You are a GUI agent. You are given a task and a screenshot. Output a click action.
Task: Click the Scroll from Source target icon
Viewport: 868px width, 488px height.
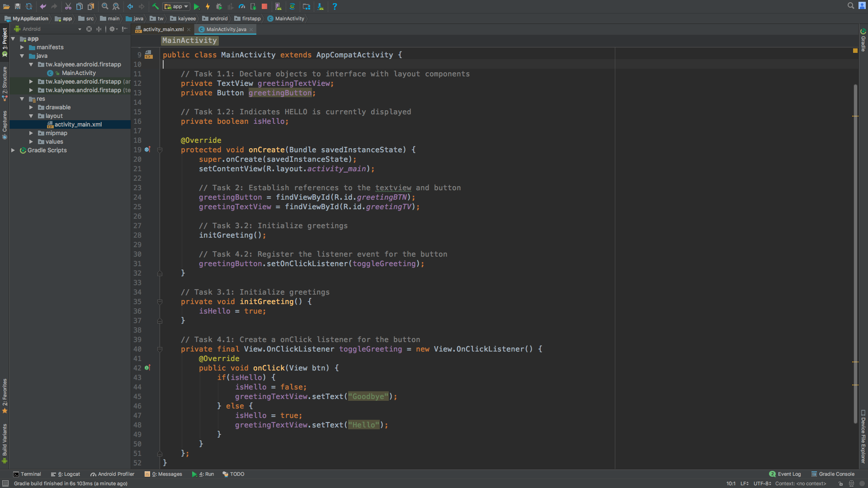click(89, 29)
